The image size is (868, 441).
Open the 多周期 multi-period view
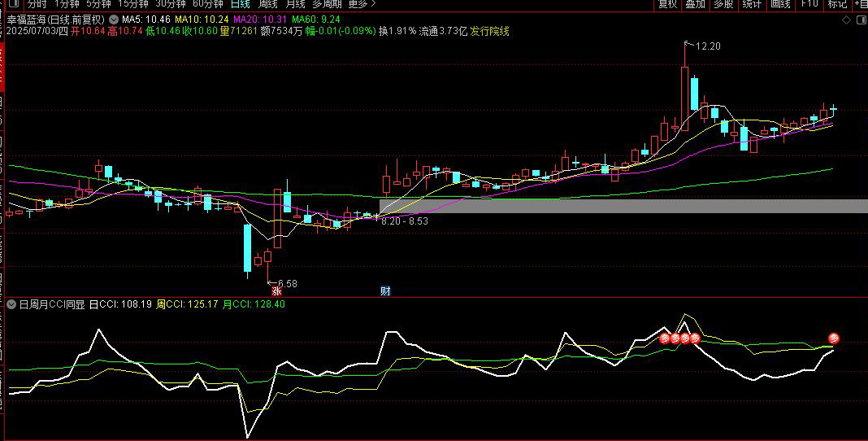327,4
